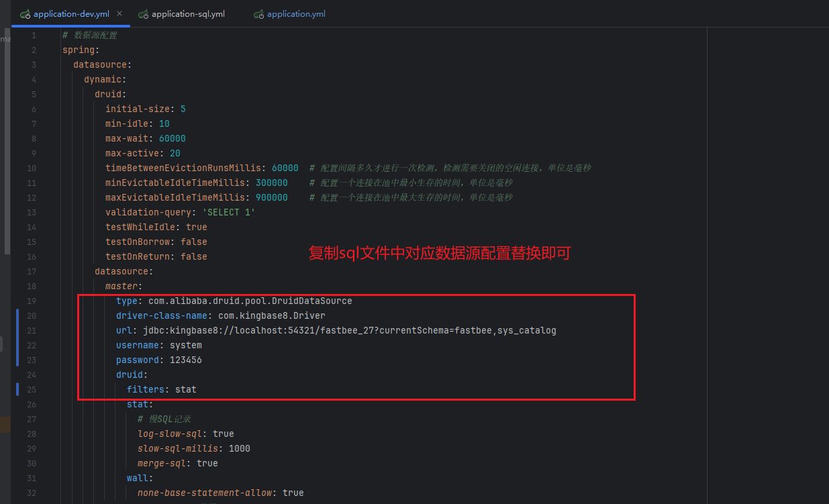
Task: Open the application.yml tab
Action: [x=296, y=14]
